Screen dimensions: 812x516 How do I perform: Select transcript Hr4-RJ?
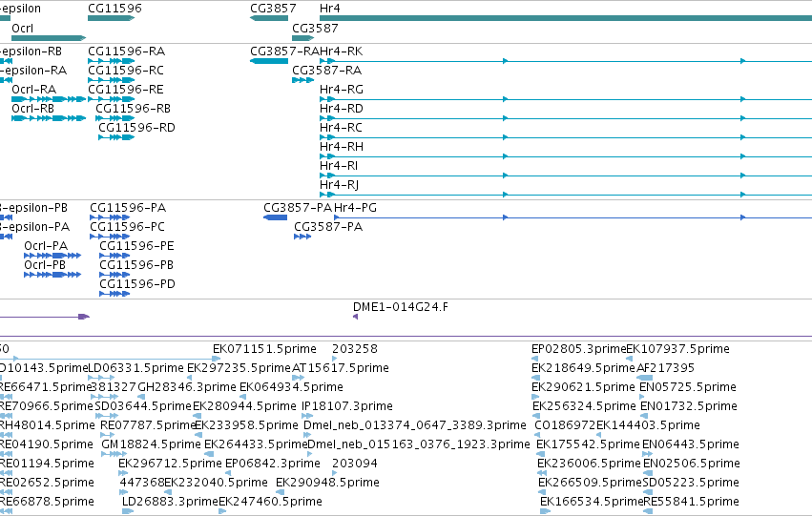tap(566, 195)
